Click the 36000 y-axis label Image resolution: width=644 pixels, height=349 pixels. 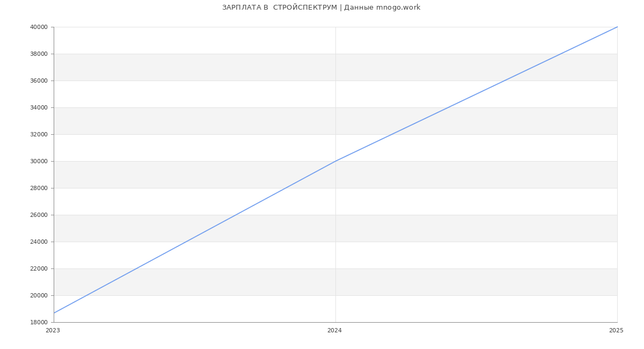[39, 81]
